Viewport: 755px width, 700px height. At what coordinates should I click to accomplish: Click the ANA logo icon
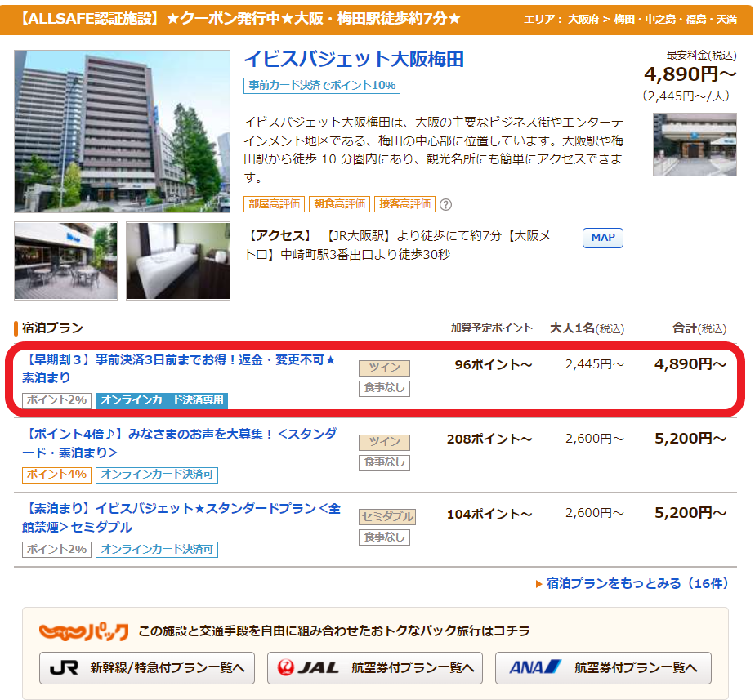pos(535,668)
